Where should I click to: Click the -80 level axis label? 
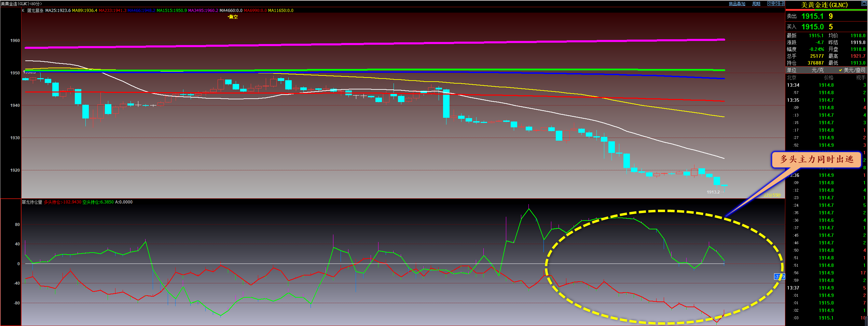pos(16,303)
